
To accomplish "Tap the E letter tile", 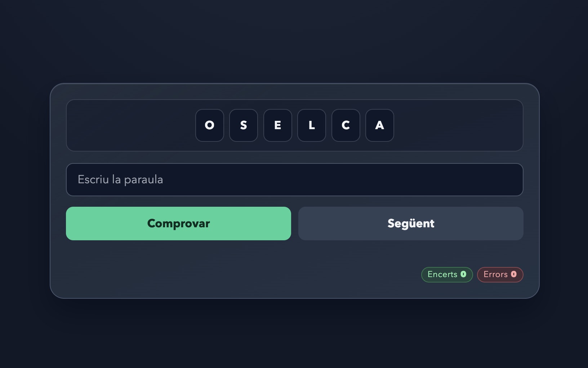I will (277, 125).
